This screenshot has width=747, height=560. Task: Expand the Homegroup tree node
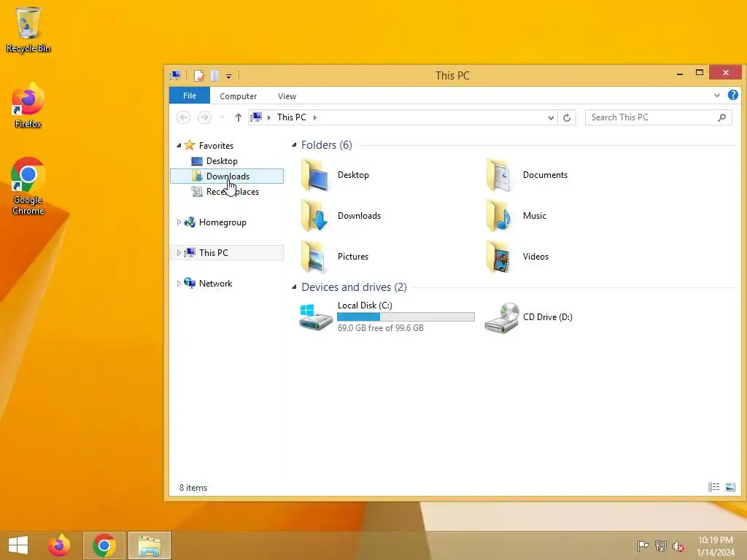179,222
